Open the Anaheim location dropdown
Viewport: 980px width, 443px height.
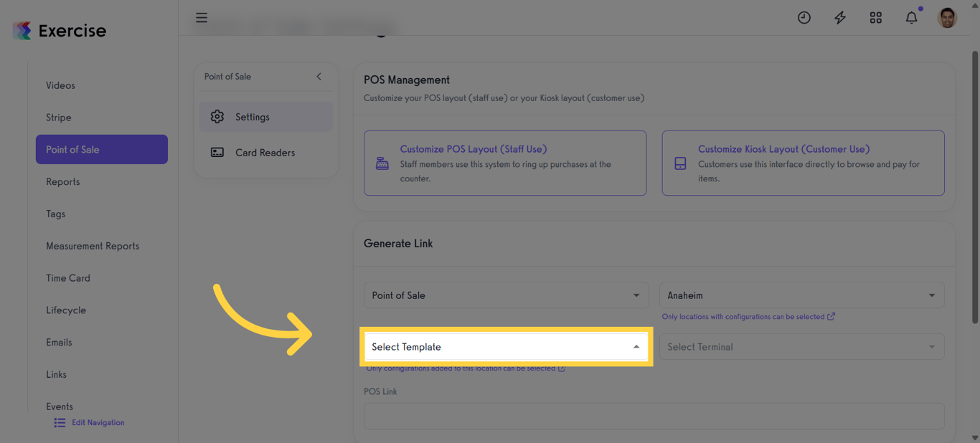[801, 295]
